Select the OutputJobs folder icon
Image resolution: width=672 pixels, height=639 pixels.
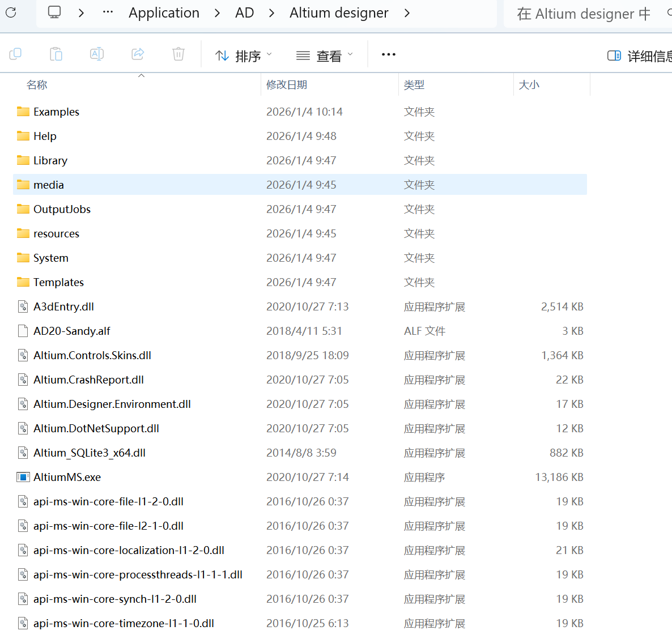click(23, 209)
